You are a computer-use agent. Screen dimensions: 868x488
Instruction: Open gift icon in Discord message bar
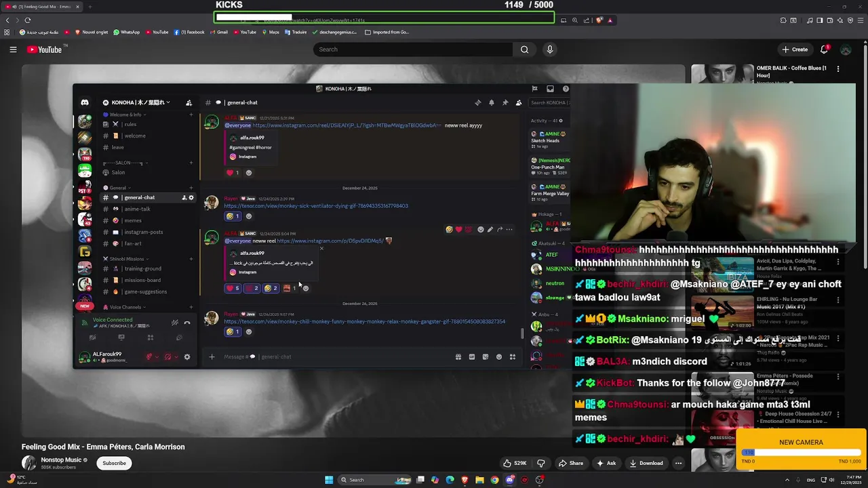[458, 357]
